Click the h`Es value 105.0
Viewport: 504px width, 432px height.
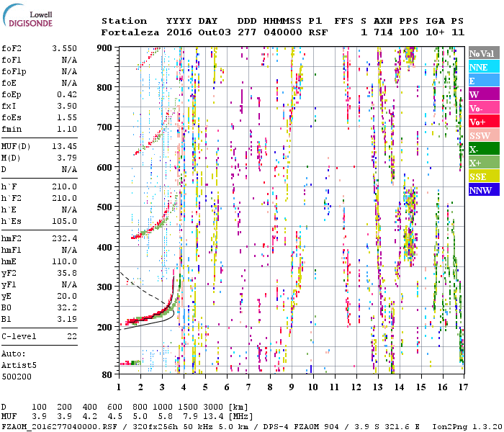[x=64, y=222]
